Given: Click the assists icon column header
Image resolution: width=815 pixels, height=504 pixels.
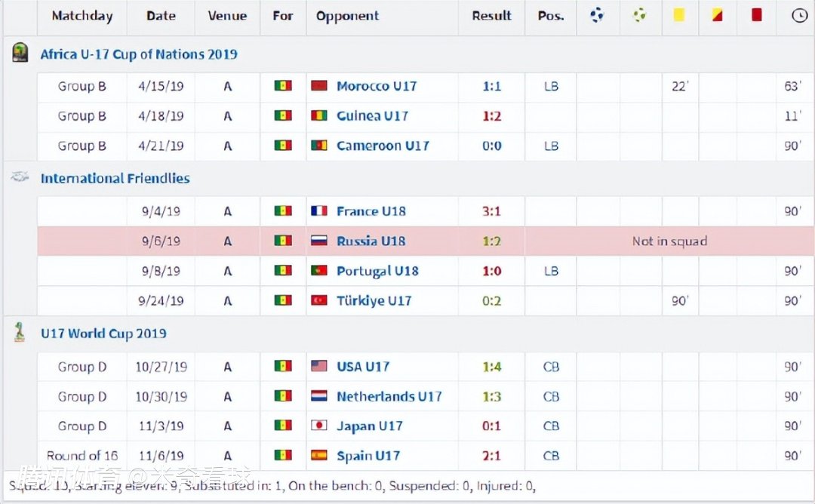Looking at the screenshot, I should coord(640,15).
